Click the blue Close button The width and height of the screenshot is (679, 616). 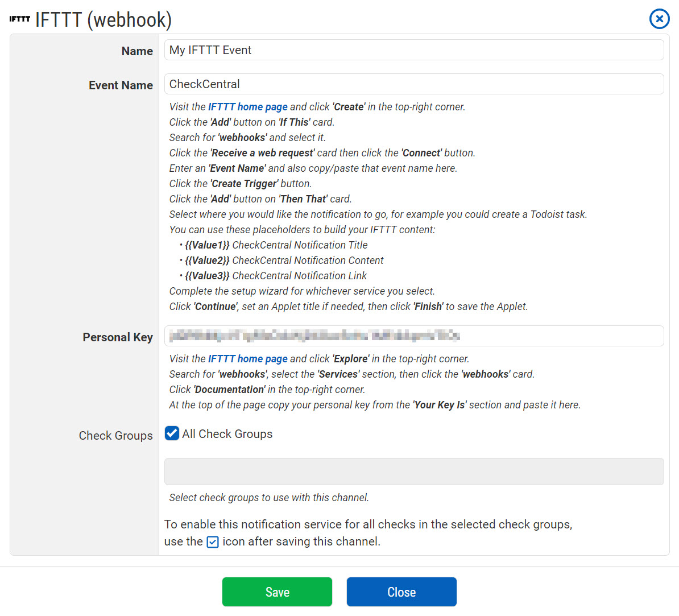point(401,592)
